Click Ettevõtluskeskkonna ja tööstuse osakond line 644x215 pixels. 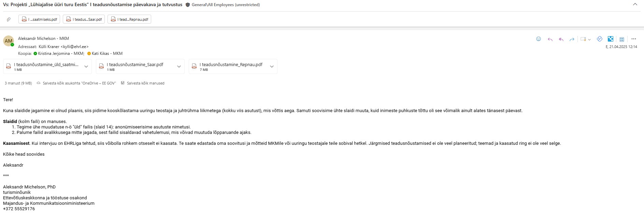pyautogui.click(x=45, y=198)
